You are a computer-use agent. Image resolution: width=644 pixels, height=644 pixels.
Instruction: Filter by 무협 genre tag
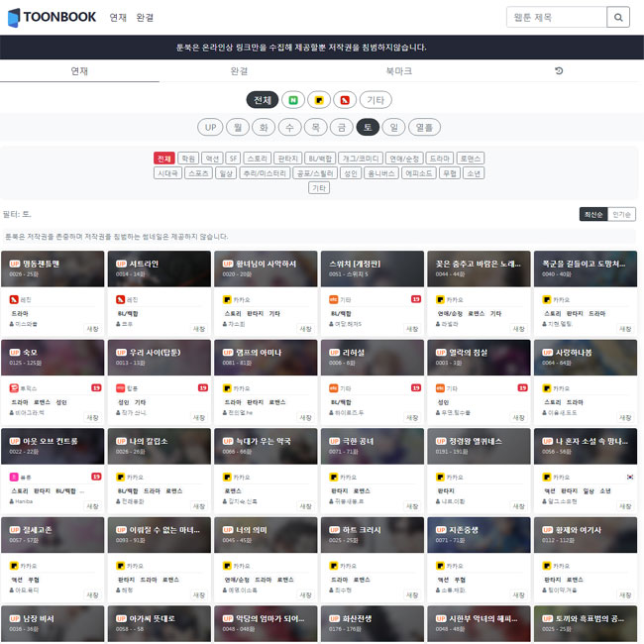point(450,173)
